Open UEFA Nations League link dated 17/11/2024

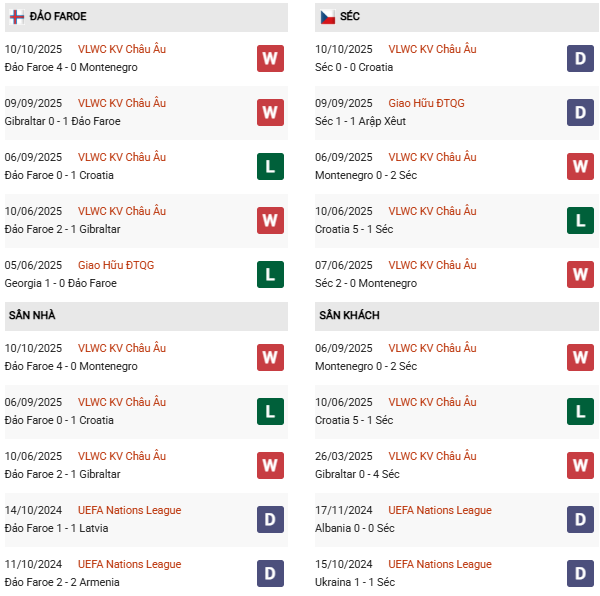(439, 510)
